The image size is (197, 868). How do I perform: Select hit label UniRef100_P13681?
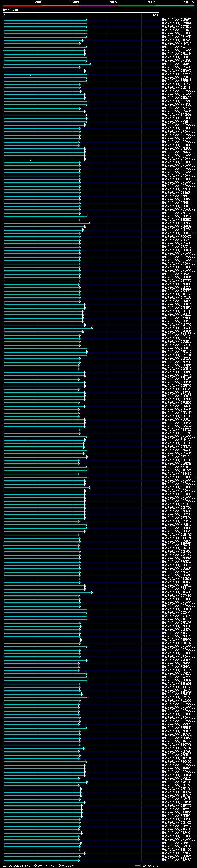(176, 453)
